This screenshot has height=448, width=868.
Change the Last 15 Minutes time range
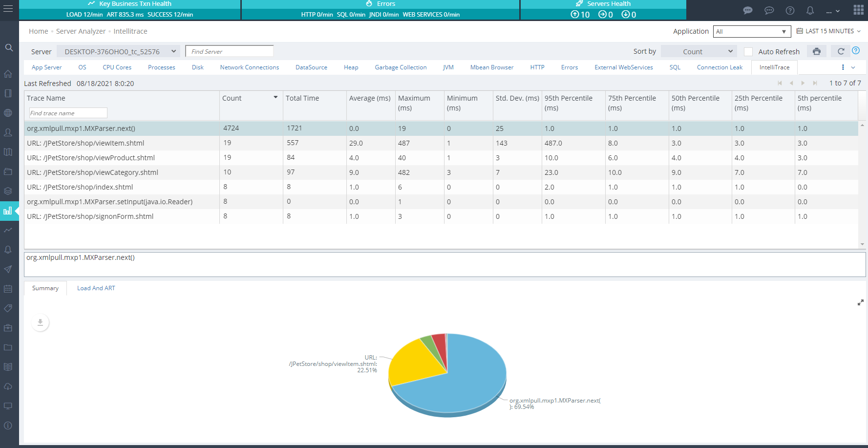click(x=829, y=31)
